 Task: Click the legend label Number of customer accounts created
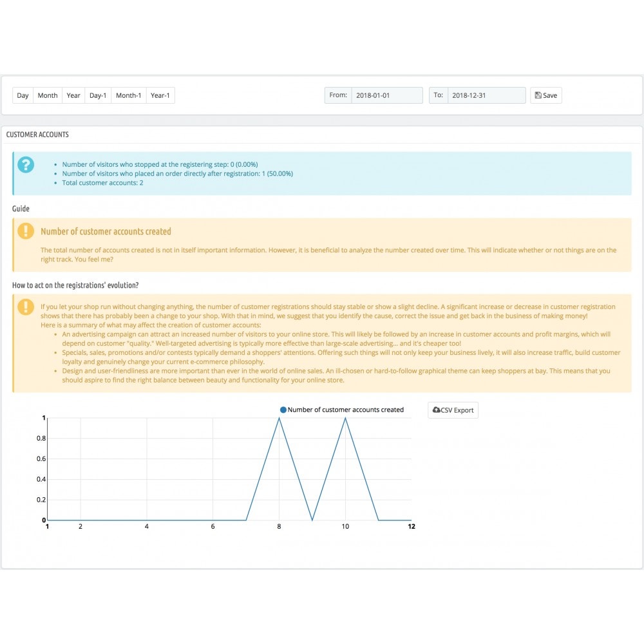coord(345,410)
